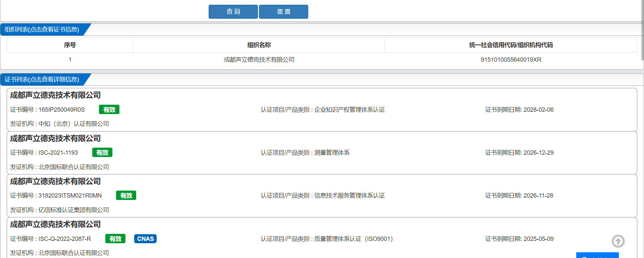Click expiry date 2028-02-06
This screenshot has height=258, width=644.
tap(538, 110)
